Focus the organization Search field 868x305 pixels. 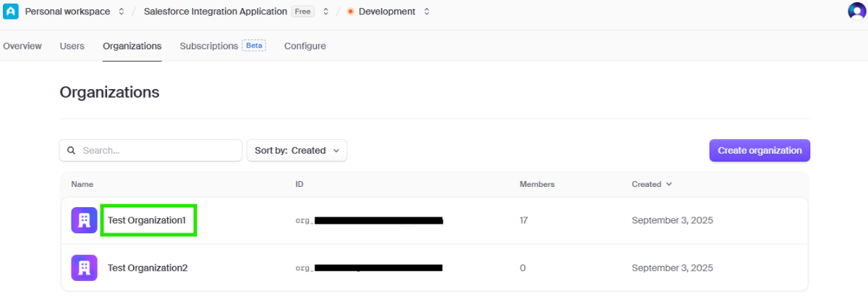click(x=159, y=151)
